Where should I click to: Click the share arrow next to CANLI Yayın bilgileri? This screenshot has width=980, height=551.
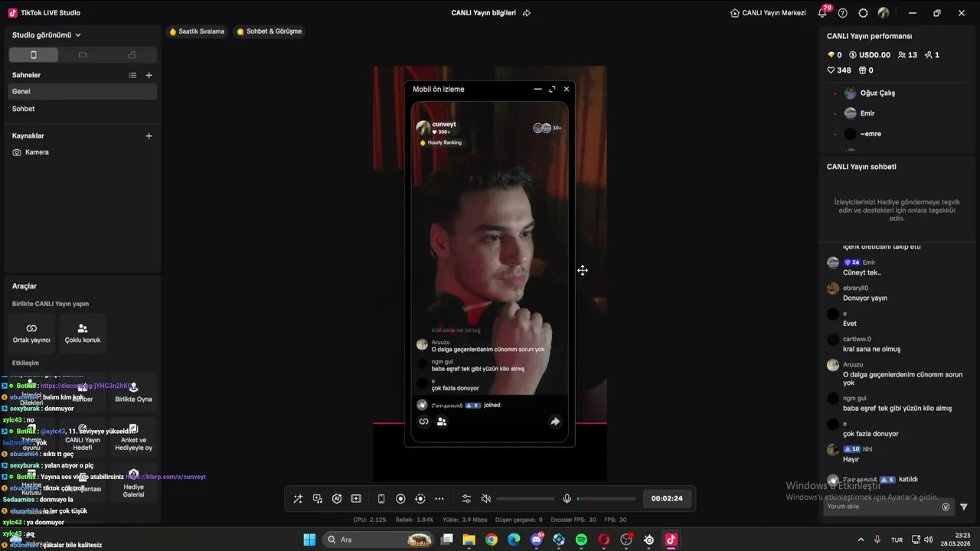point(526,13)
